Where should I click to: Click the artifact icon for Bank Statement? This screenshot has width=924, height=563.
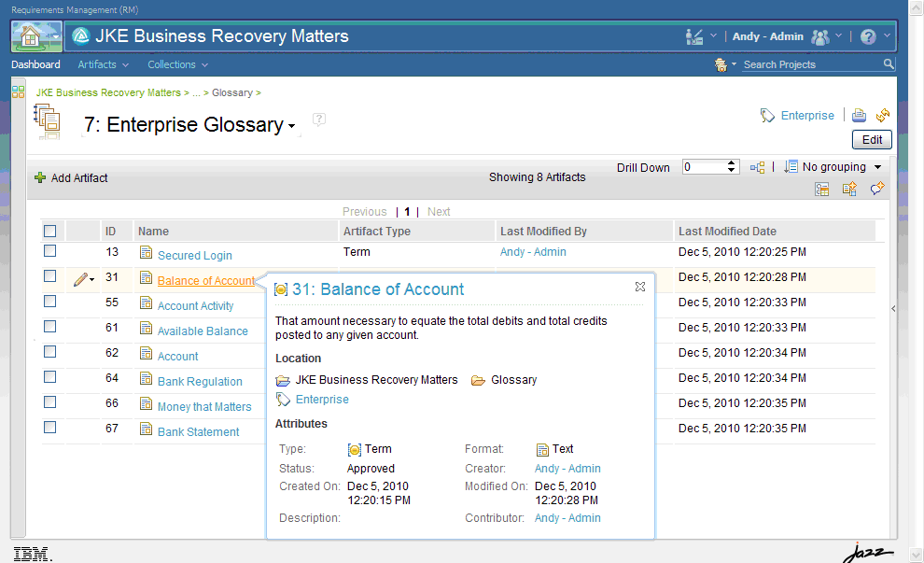point(146,429)
